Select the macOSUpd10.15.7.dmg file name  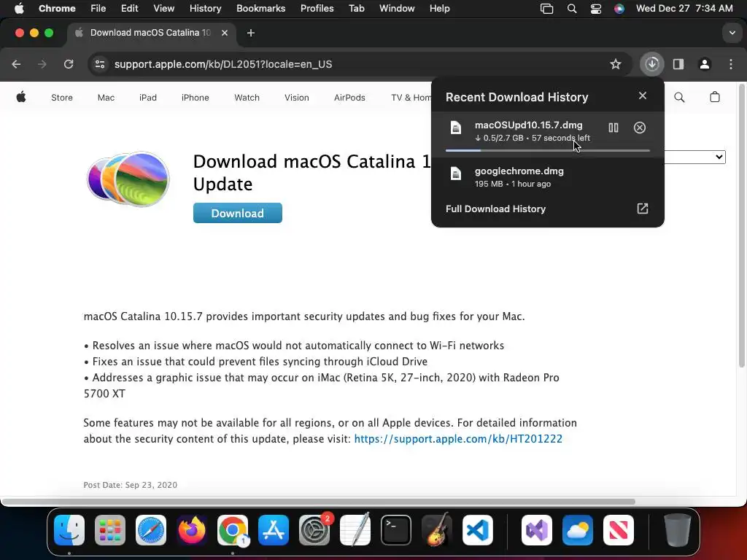[x=528, y=125]
